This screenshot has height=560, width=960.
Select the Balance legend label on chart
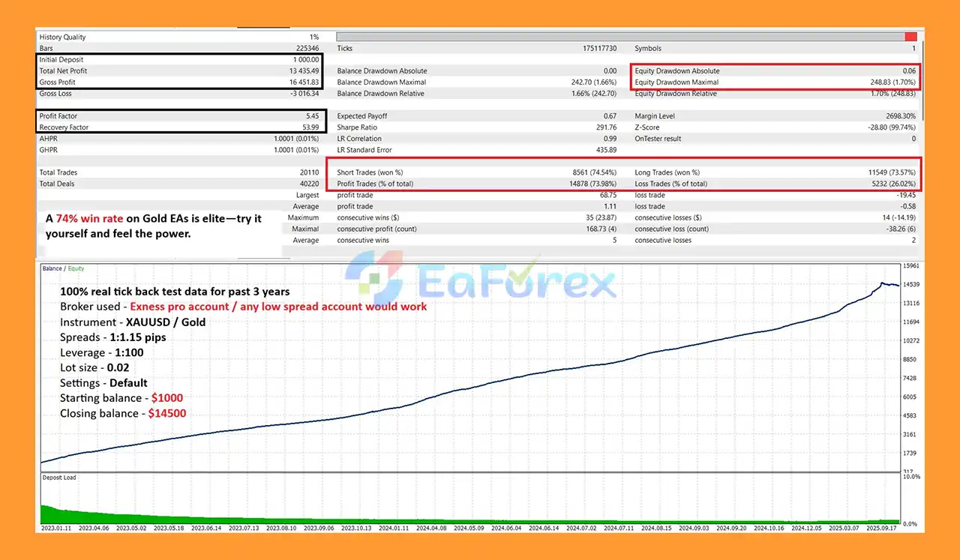tap(52, 268)
